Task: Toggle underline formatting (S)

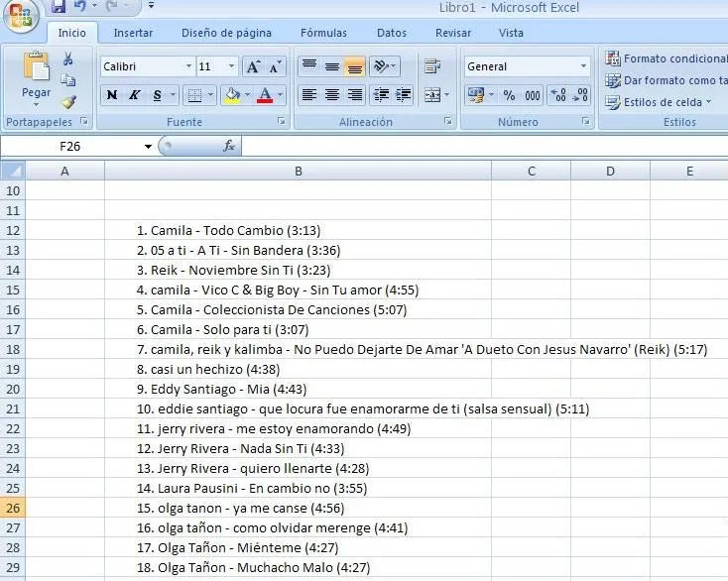Action: pos(157,95)
